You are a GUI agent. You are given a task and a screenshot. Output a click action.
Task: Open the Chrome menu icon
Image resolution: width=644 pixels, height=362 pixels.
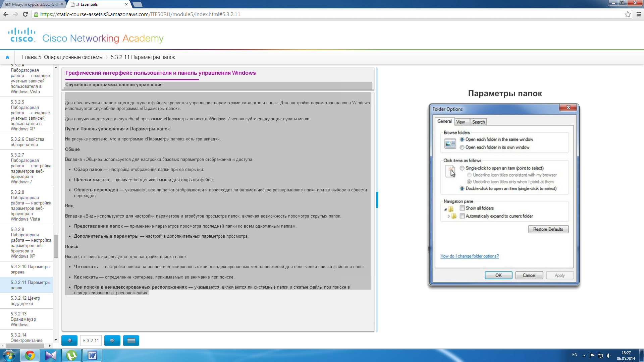click(x=639, y=14)
